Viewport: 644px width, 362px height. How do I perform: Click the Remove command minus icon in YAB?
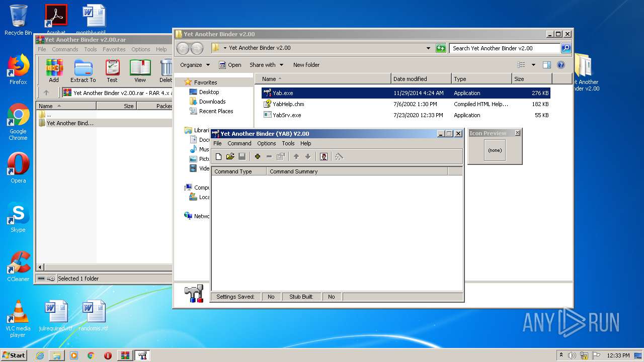pyautogui.click(x=269, y=156)
